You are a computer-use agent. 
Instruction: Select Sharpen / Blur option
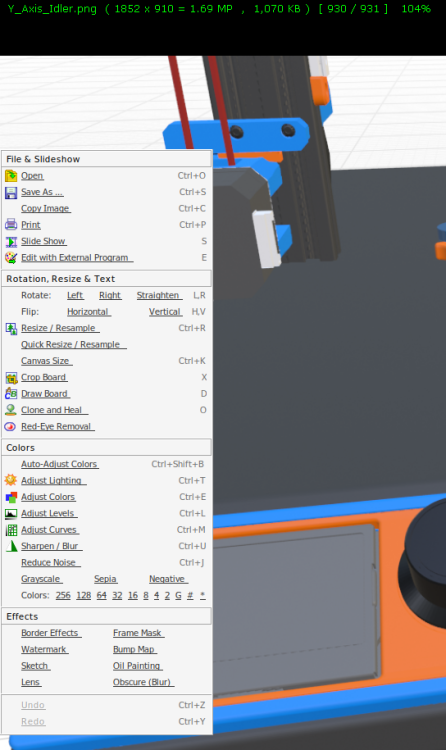coord(51,546)
